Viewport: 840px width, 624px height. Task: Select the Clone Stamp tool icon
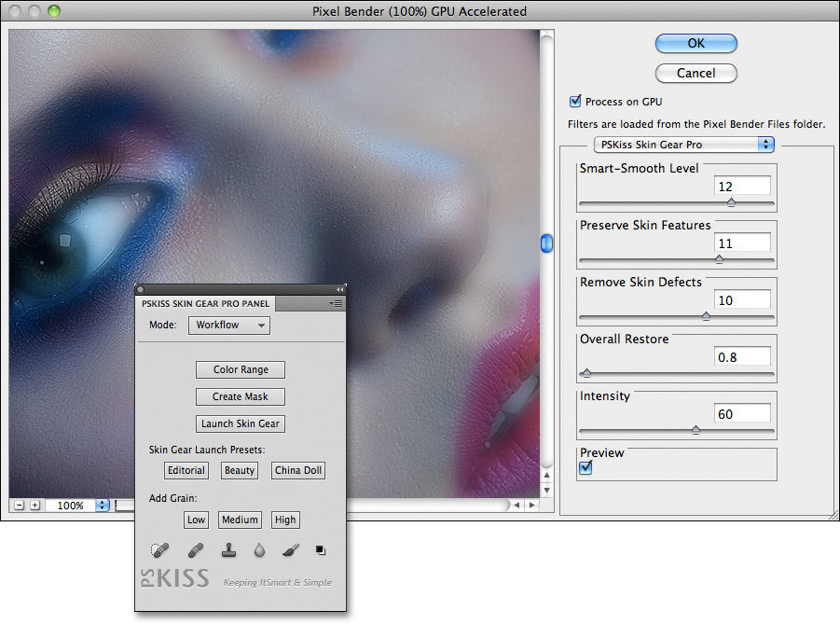[x=228, y=550]
